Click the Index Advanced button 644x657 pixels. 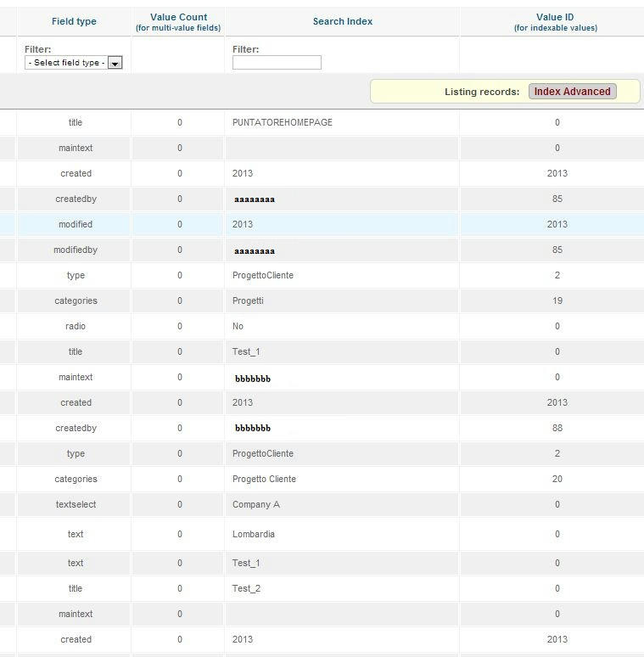point(572,92)
